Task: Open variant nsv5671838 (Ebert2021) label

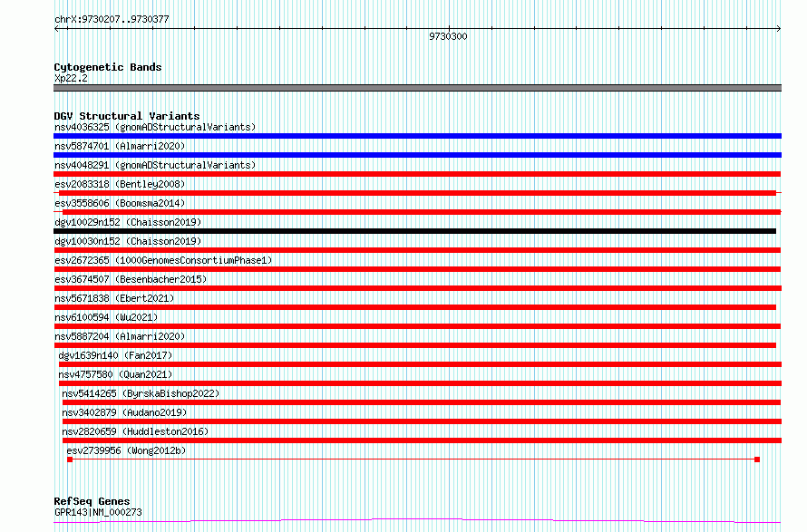Action: coord(114,298)
